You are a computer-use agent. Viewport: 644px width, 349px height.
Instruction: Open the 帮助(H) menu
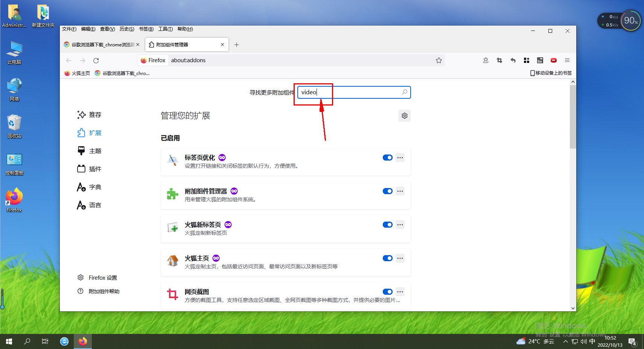point(185,29)
